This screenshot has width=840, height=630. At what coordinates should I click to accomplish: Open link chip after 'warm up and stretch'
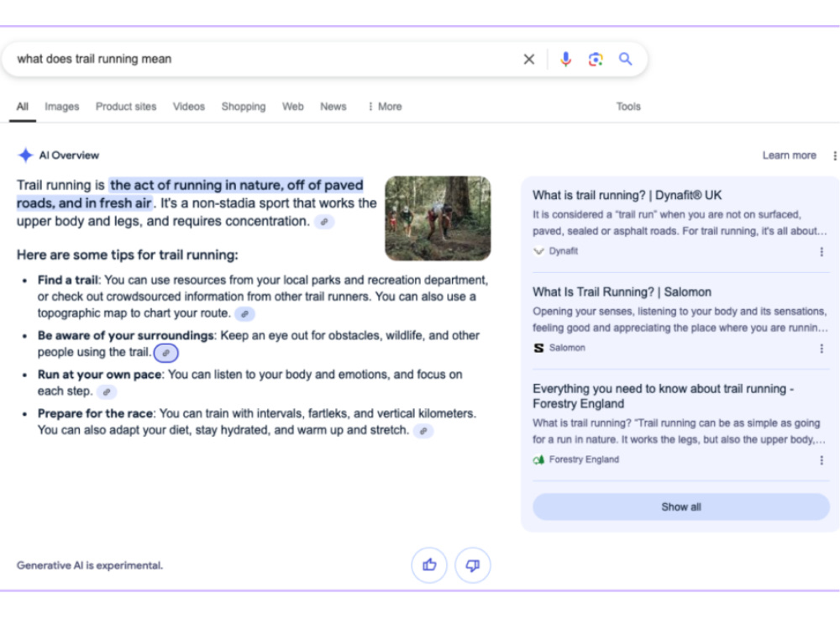[x=423, y=431]
